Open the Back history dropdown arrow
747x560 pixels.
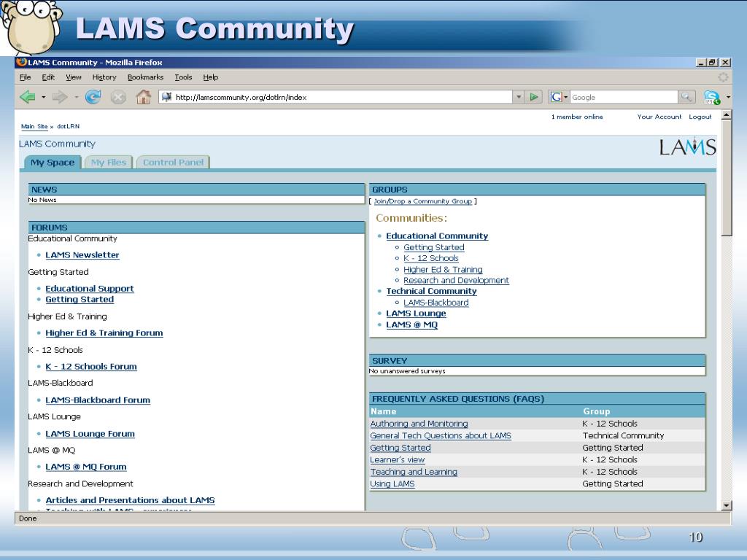[43, 97]
